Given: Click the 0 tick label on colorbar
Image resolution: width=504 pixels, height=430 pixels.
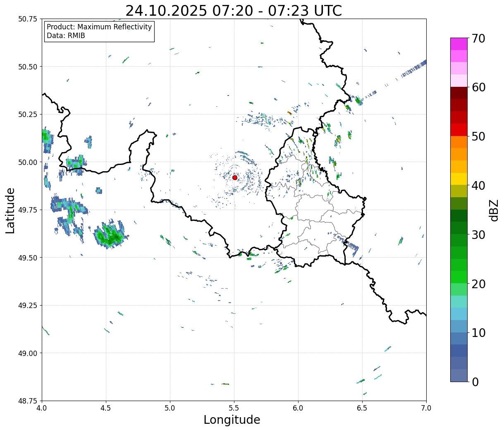Looking at the screenshot, I should pyautogui.click(x=475, y=382).
